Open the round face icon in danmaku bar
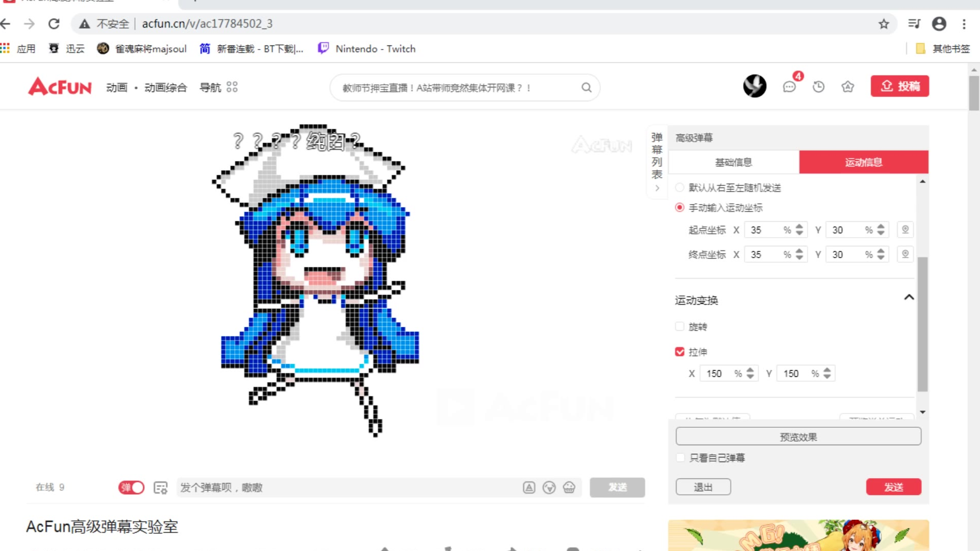Image resolution: width=980 pixels, height=551 pixels. (549, 488)
